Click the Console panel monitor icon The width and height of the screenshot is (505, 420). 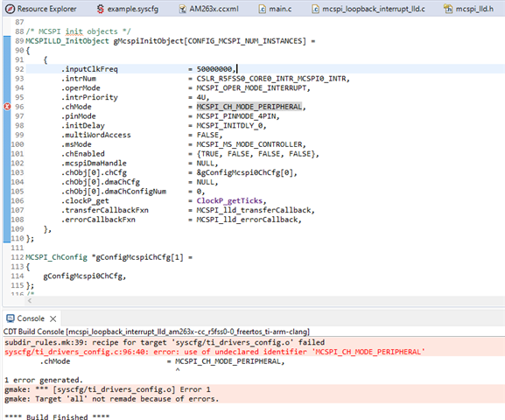[11, 318]
